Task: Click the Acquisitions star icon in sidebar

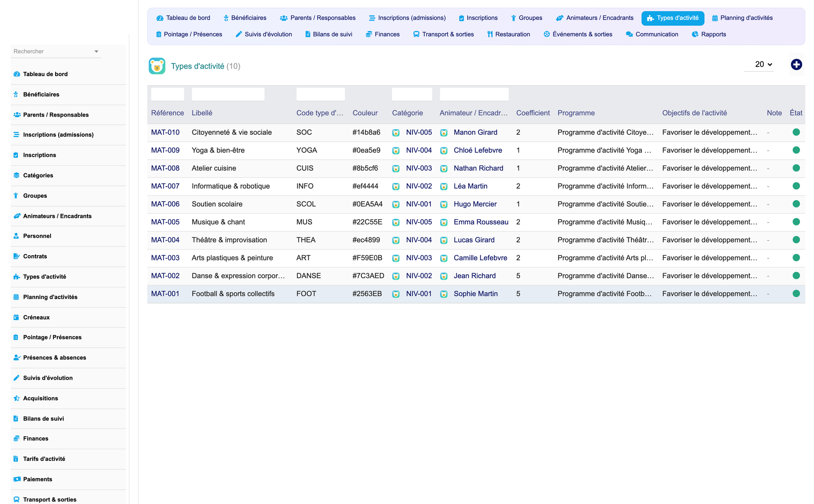Action: 16,398
